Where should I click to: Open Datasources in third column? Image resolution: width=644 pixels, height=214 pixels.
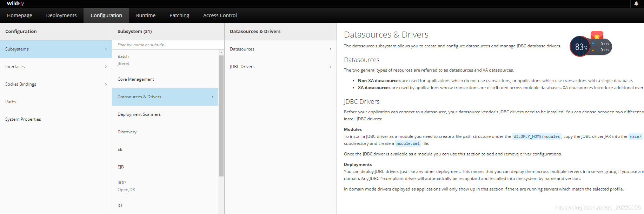tap(280, 49)
